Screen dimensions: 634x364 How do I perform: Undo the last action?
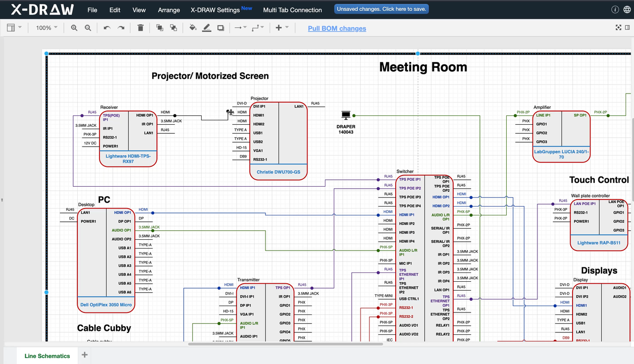(x=107, y=28)
